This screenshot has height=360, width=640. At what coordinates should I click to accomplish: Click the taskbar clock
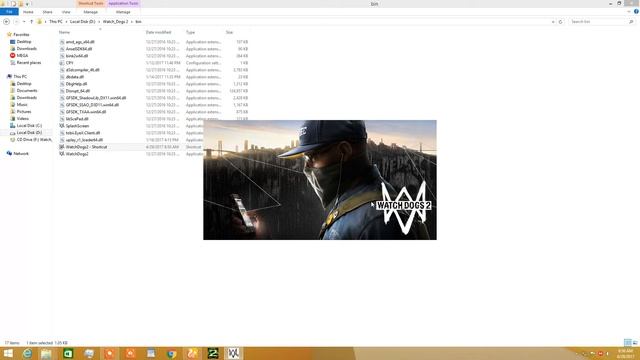[625, 353]
